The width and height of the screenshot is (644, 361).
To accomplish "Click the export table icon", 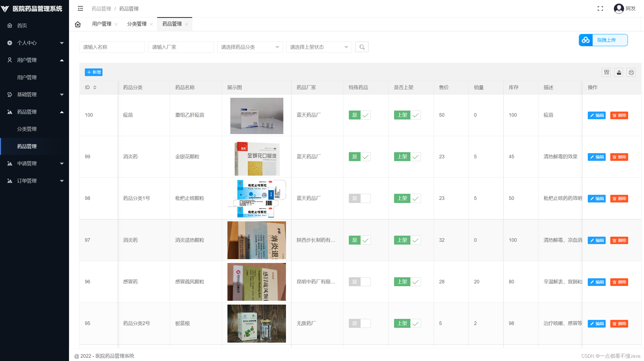I will pos(619,73).
